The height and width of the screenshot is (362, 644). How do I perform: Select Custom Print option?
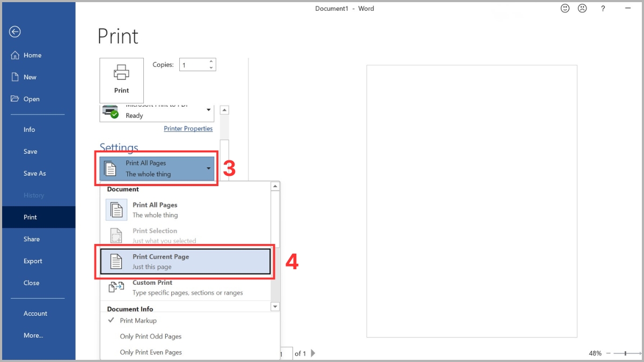185,287
